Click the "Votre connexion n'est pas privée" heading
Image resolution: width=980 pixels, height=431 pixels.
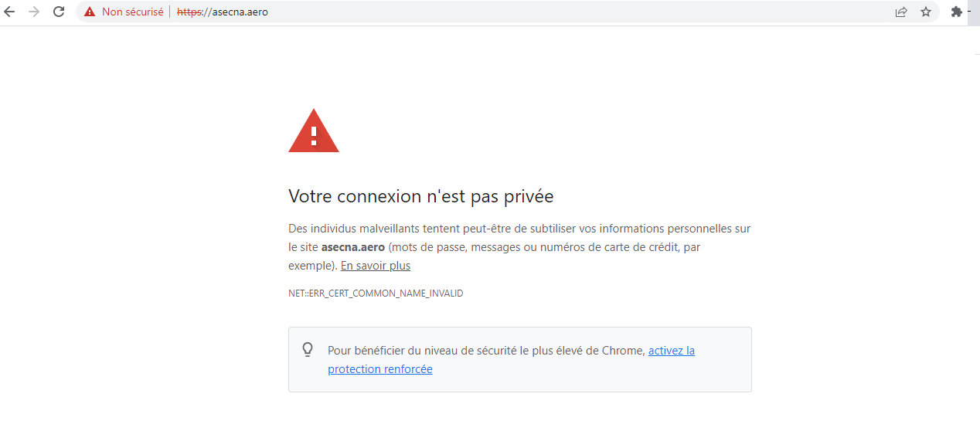coord(420,196)
